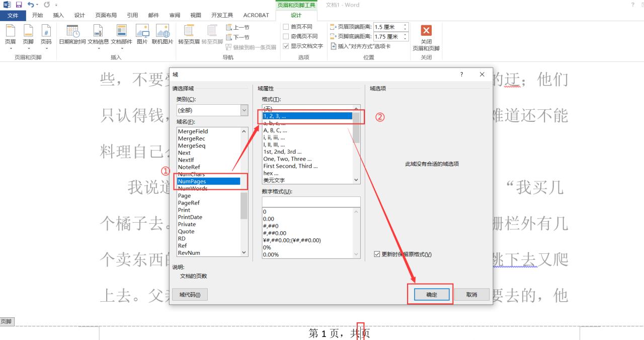Image resolution: width=644 pixels, height=340 pixels.
Task: Select Quote in the field list
Action: (208, 232)
